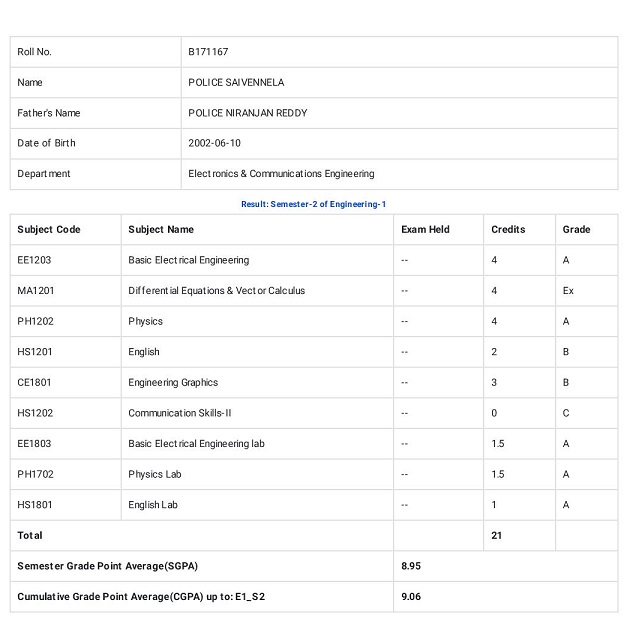Click the Subject Name column header
The width and height of the screenshot is (627, 626).
click(161, 230)
